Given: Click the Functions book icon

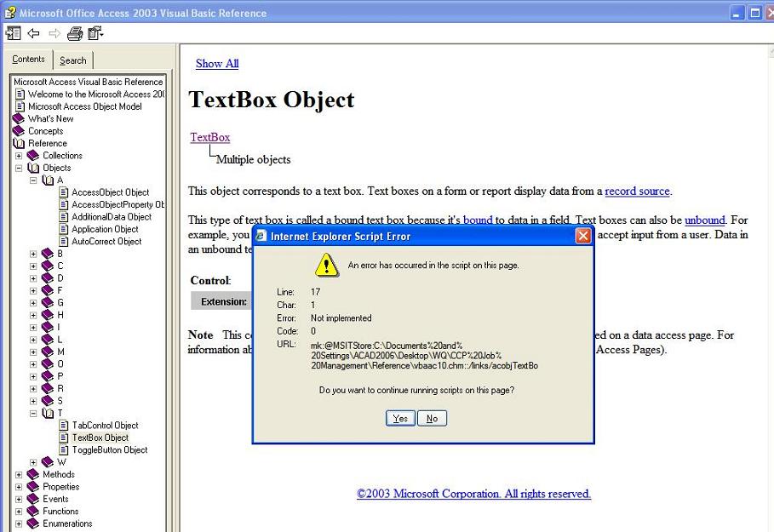Looking at the screenshot, I should tap(33, 512).
